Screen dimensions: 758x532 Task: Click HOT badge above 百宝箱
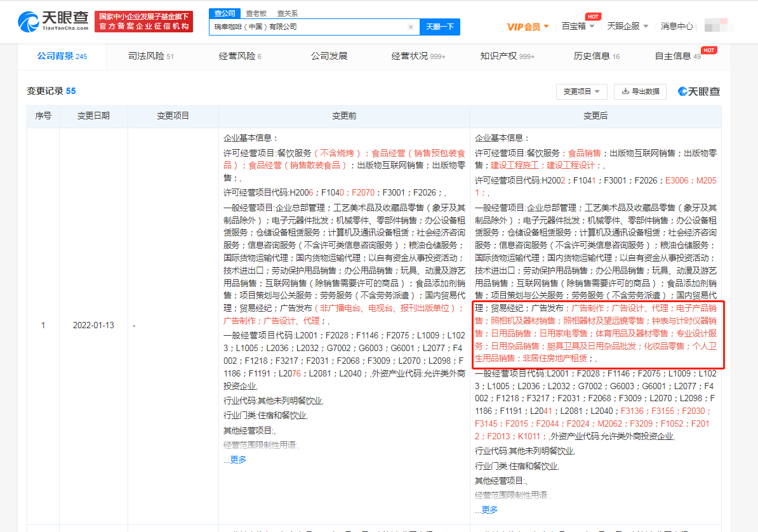tap(593, 17)
